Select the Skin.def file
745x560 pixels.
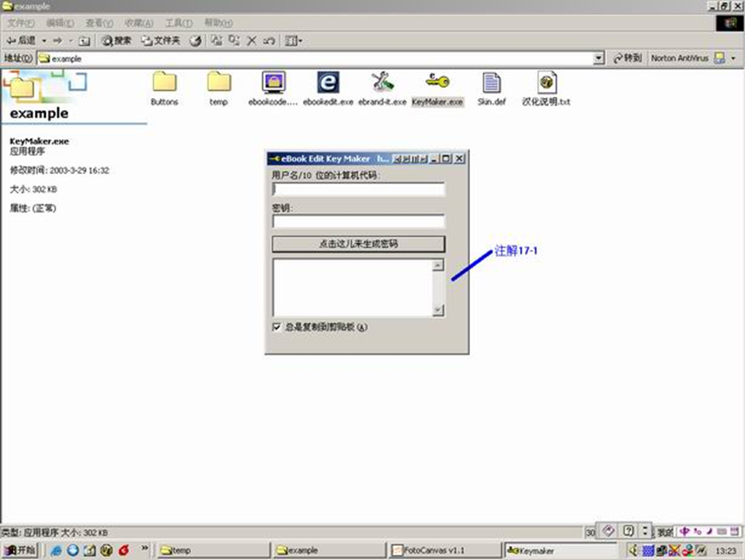(492, 82)
